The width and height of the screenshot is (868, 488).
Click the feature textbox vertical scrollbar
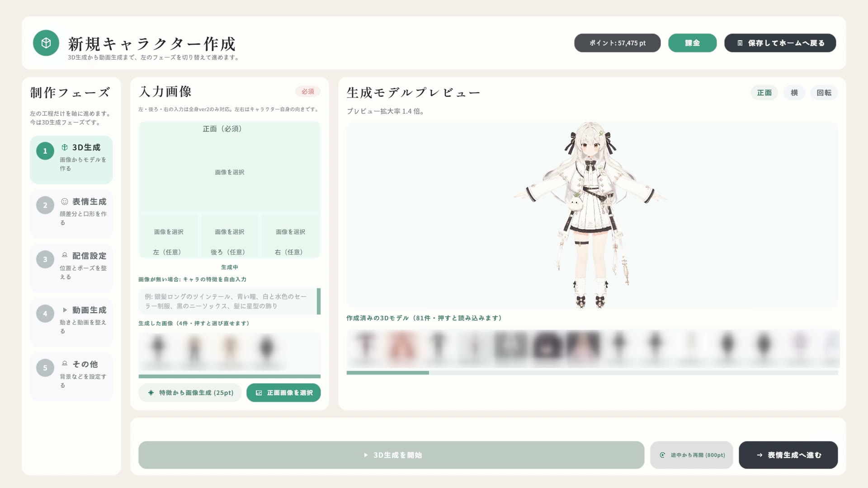pos(319,301)
